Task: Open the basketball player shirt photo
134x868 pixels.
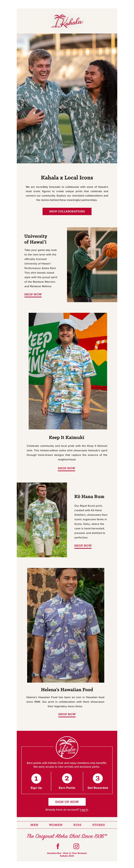Action: [92, 265]
